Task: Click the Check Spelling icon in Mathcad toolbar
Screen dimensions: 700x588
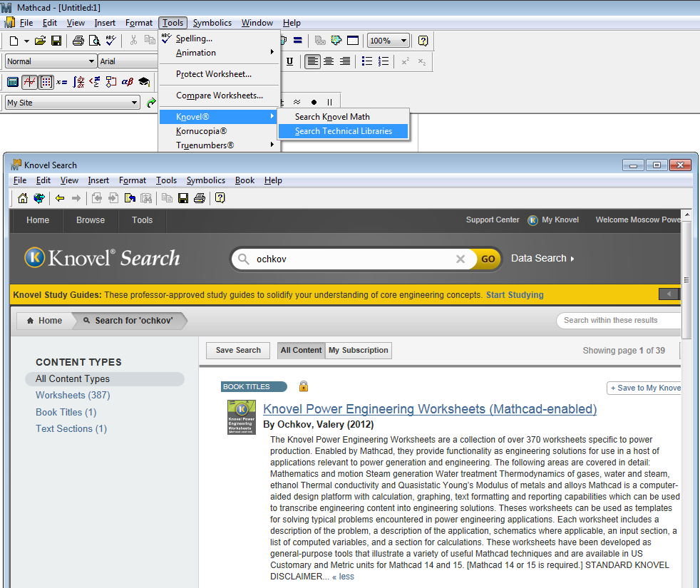Action: point(110,41)
